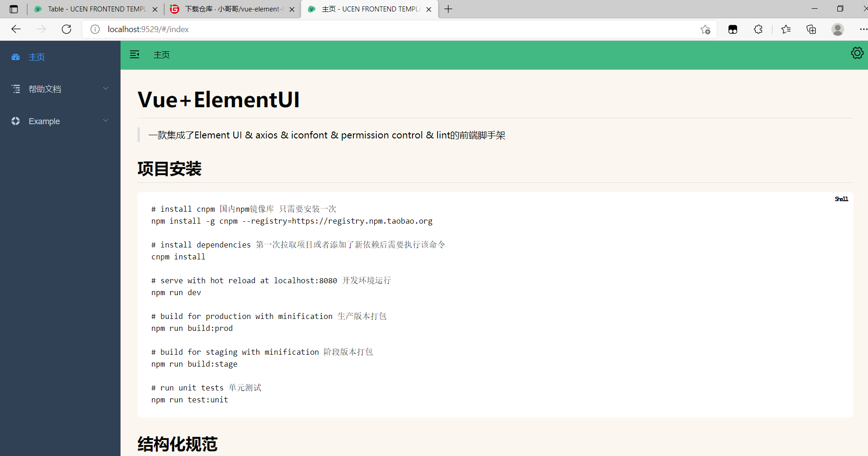868x456 pixels.
Task: Click the Vue+ElementUI page title
Action: [219, 99]
